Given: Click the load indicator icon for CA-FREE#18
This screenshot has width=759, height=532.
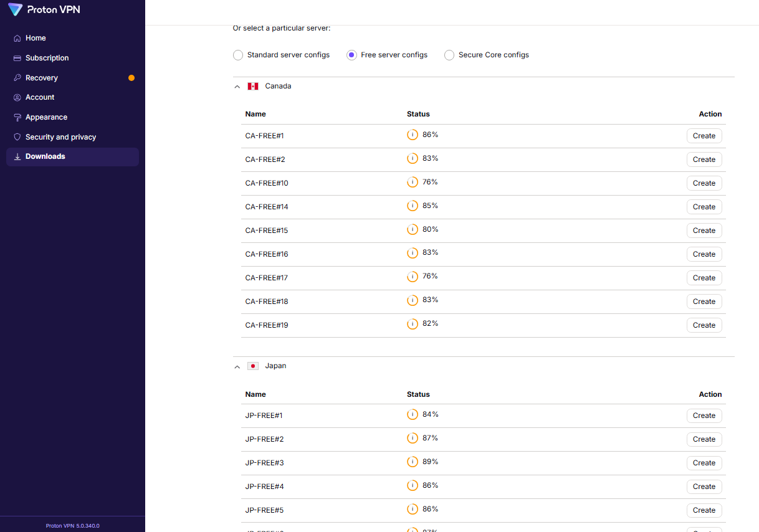Looking at the screenshot, I should point(413,300).
